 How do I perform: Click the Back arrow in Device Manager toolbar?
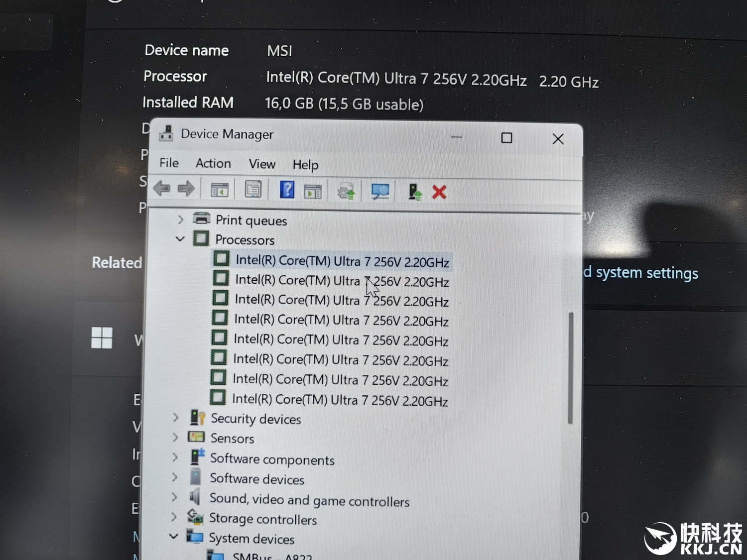[162, 189]
